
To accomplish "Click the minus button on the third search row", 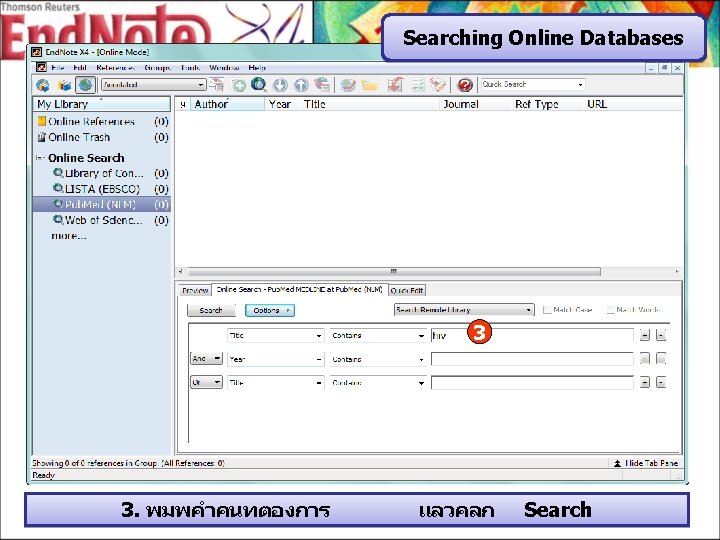I will tap(661, 382).
